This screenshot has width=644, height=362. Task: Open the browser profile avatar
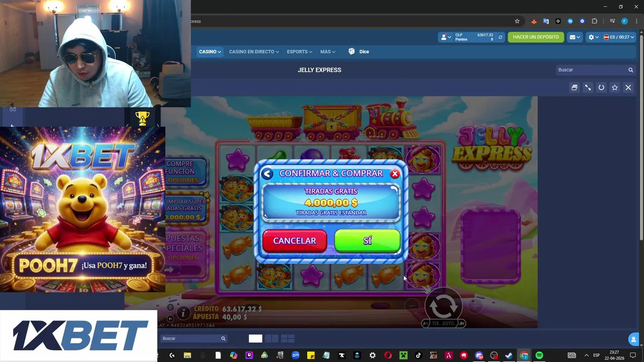coord(624,21)
